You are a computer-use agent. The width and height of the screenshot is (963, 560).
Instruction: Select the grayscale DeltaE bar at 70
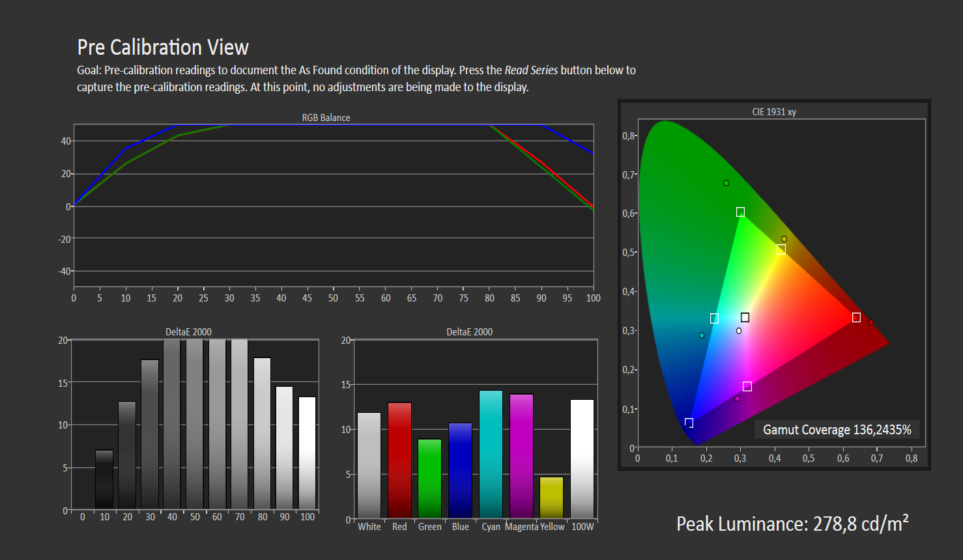[240, 424]
